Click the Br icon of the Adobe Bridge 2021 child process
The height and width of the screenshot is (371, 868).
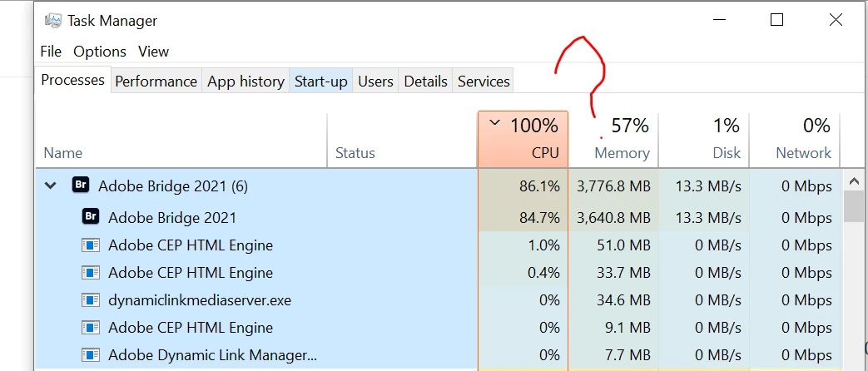[x=91, y=216]
